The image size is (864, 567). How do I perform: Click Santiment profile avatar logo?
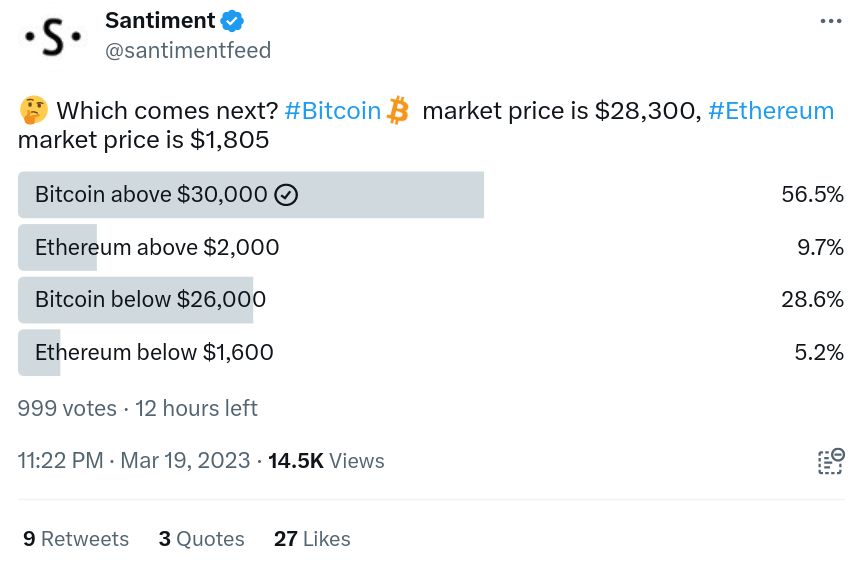point(53,37)
